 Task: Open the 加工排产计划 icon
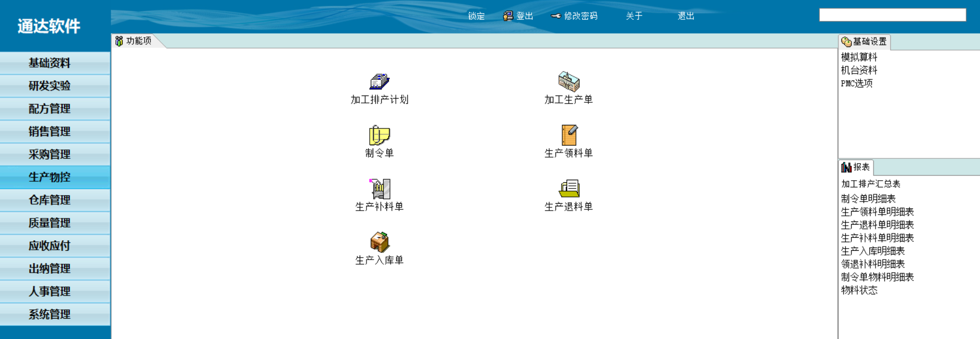pyautogui.click(x=380, y=82)
